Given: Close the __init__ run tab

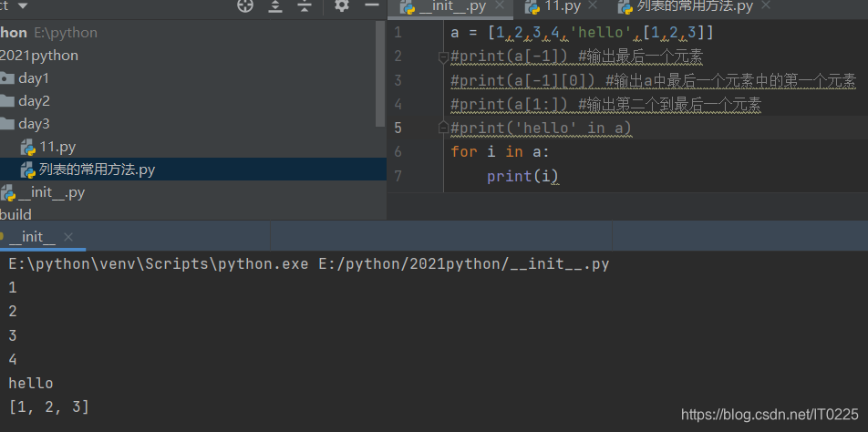Looking at the screenshot, I should point(68,237).
